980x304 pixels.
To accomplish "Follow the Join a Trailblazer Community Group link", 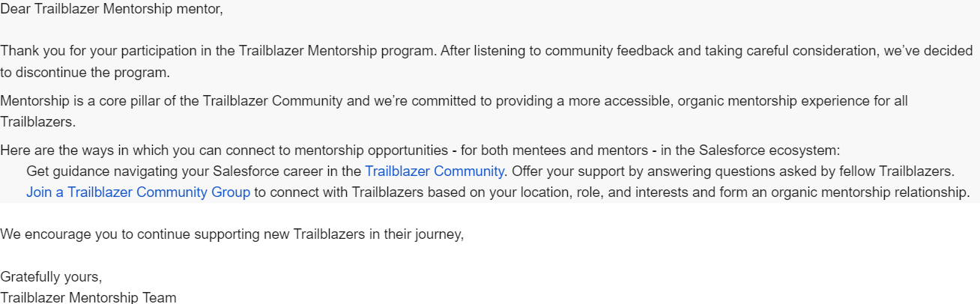I will (138, 192).
